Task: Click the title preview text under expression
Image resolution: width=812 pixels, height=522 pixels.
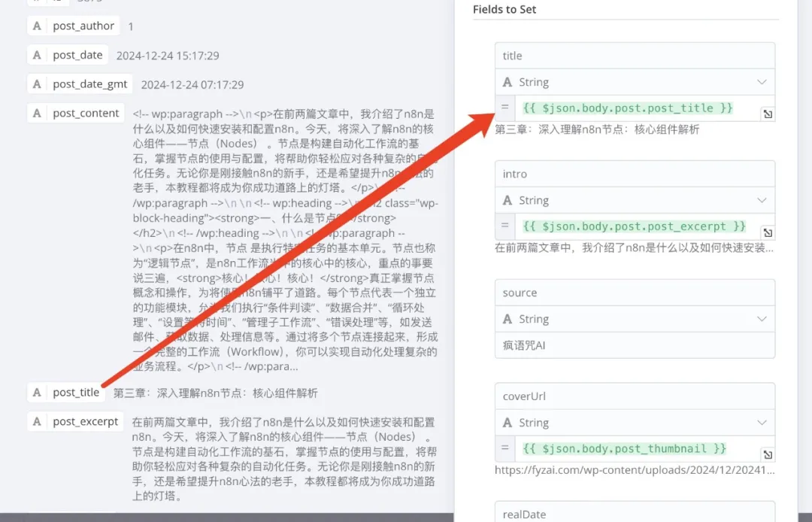Action: click(597, 129)
